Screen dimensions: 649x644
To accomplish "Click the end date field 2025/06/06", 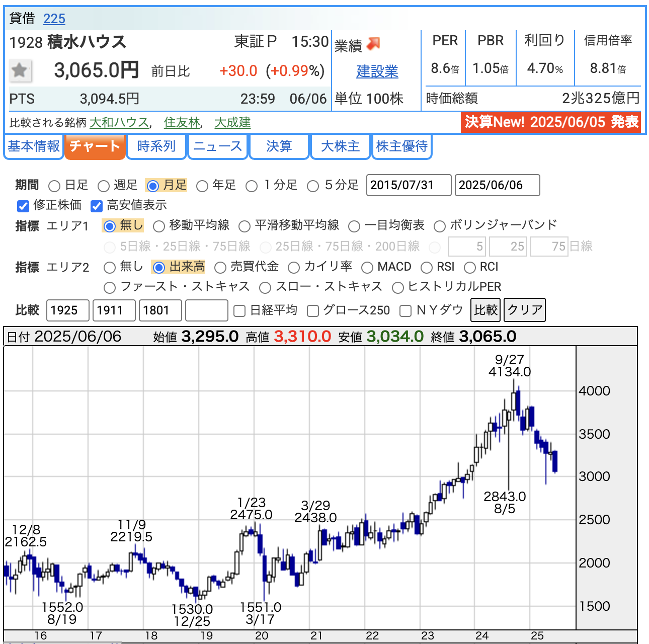I will 498,185.
